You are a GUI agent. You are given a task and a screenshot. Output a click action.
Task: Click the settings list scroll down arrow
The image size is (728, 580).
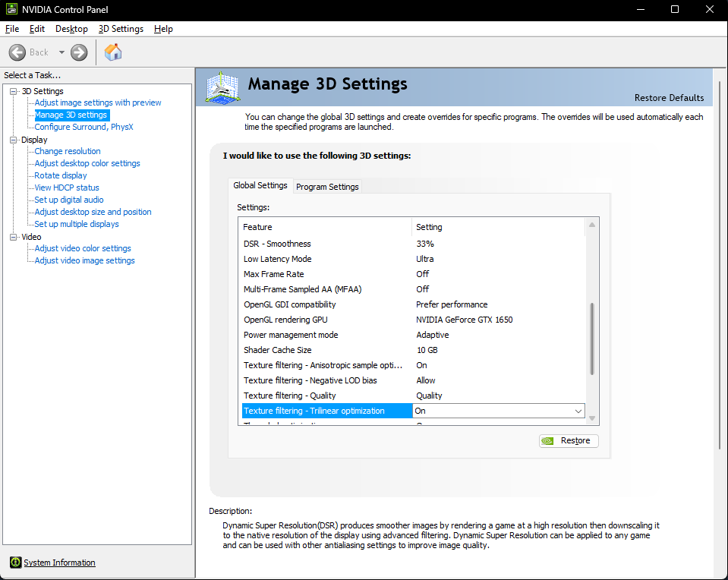click(592, 418)
